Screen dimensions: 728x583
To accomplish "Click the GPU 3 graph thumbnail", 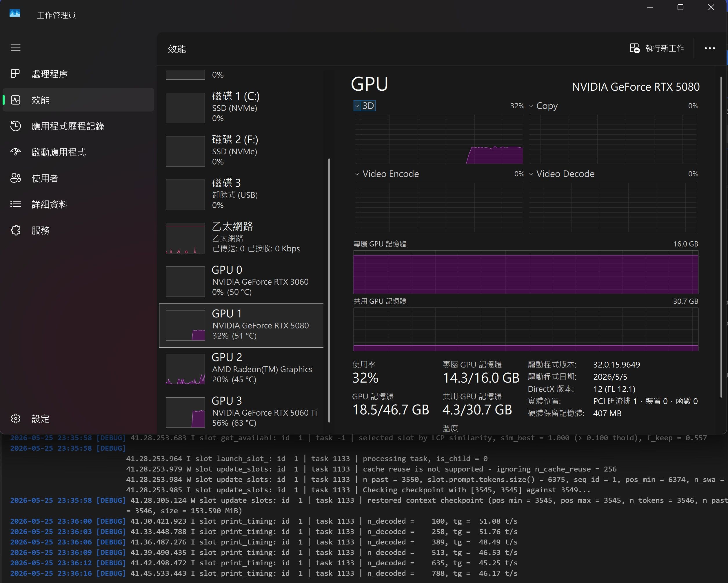I will coord(185,412).
